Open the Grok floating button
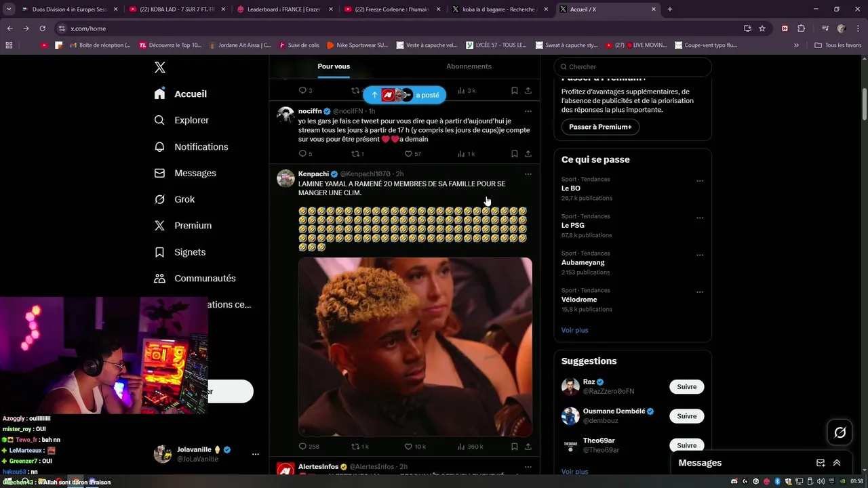 840,432
